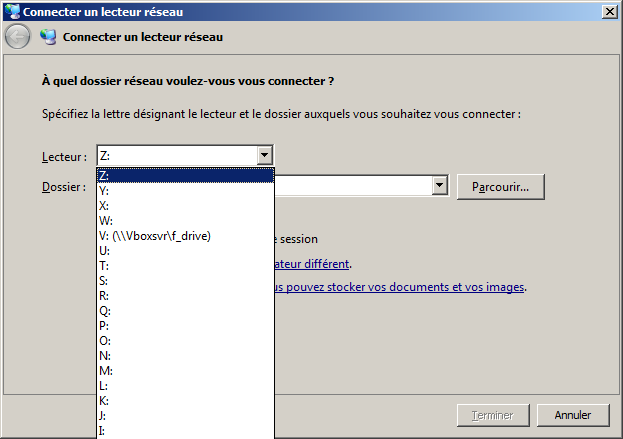The image size is (623, 439).
Task: Click the back arrow button
Action: tap(18, 37)
